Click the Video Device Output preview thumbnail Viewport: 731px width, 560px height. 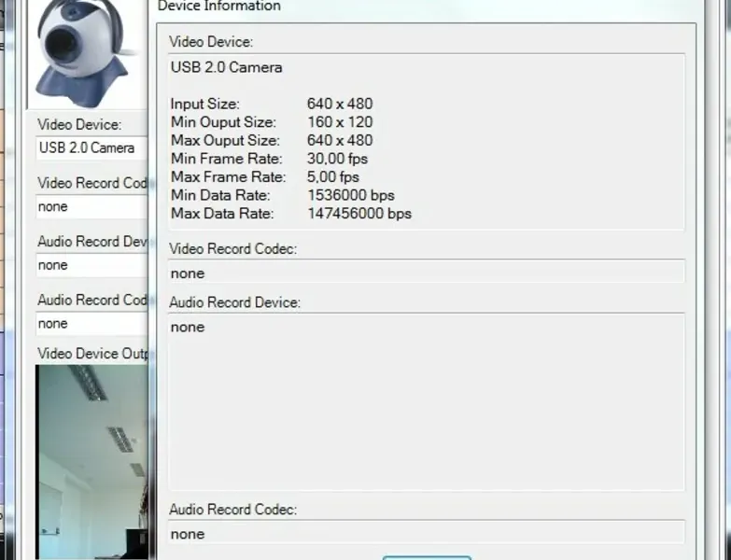pos(91,462)
